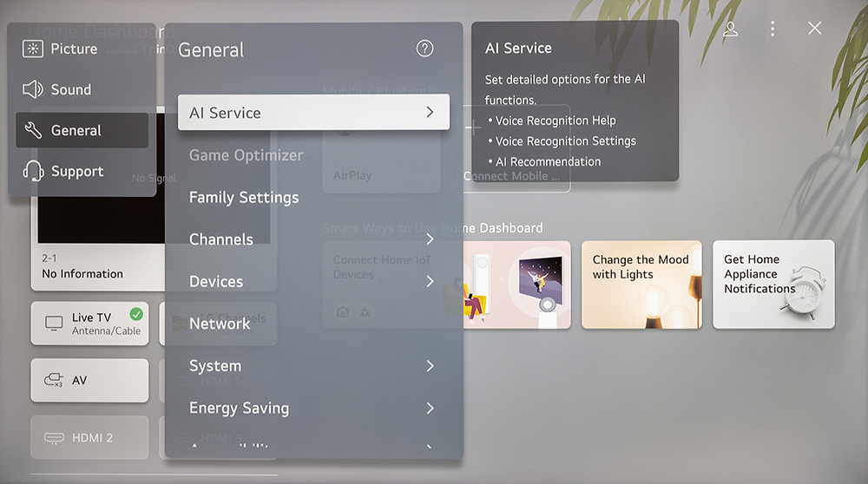Open the air purifier illustration card
This screenshot has width=868, height=484.
[x=516, y=285]
